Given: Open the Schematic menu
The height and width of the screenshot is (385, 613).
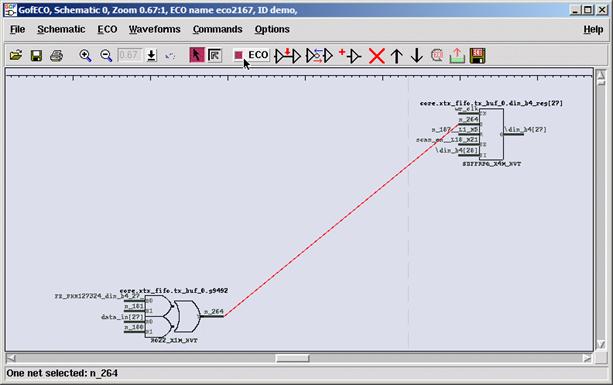Looking at the screenshot, I should (x=61, y=29).
